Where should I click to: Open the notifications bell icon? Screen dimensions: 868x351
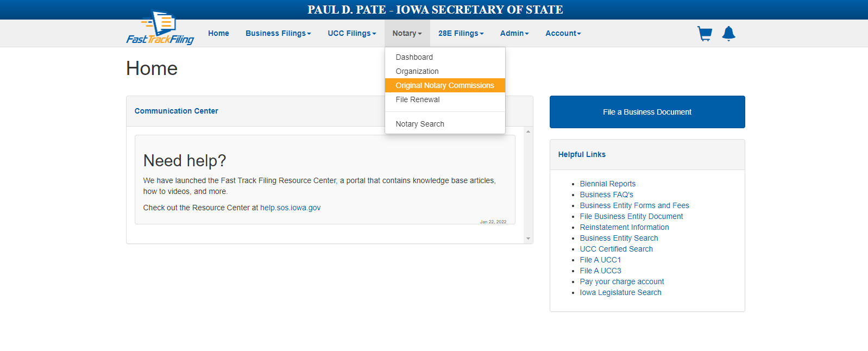729,34
